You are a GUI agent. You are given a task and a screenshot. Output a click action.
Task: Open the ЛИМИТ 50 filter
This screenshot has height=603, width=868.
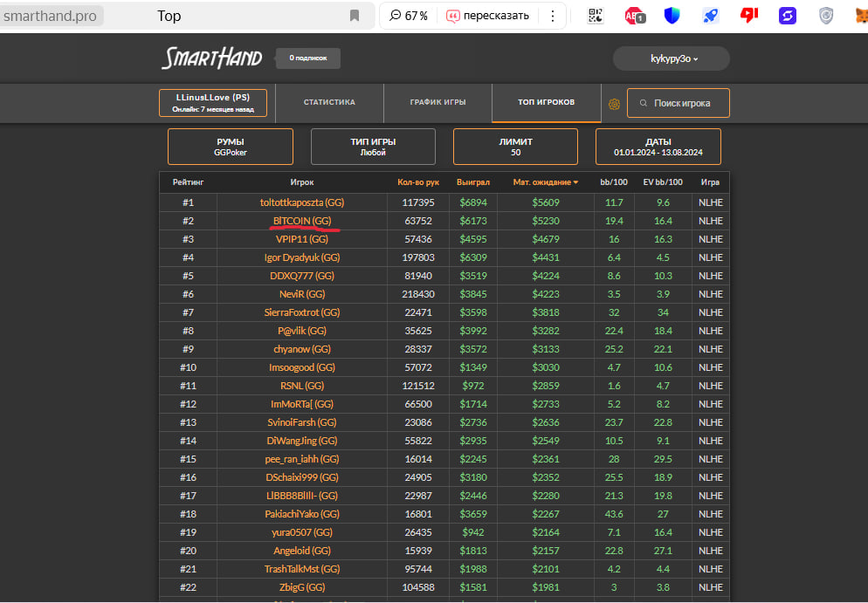click(515, 147)
